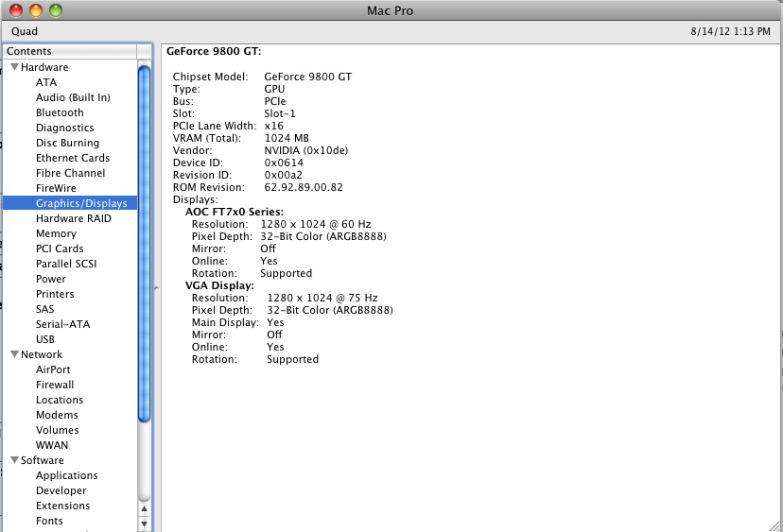Click resolution 1280 x 1024 @ 75 Hz

(x=322, y=298)
